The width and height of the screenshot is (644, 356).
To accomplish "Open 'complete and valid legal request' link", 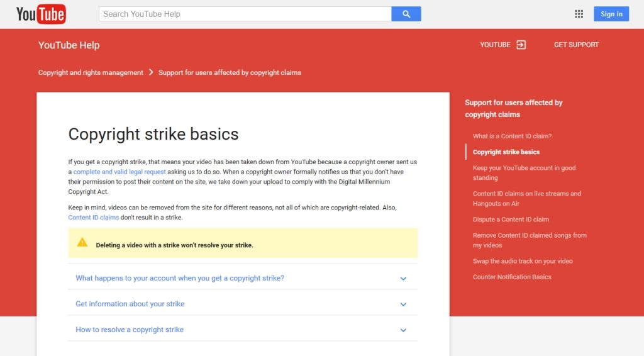I will click(x=119, y=172).
